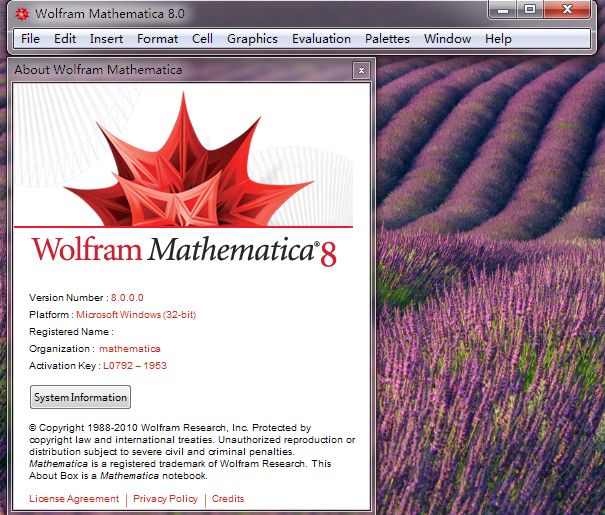Open the Cell menu

(x=202, y=39)
